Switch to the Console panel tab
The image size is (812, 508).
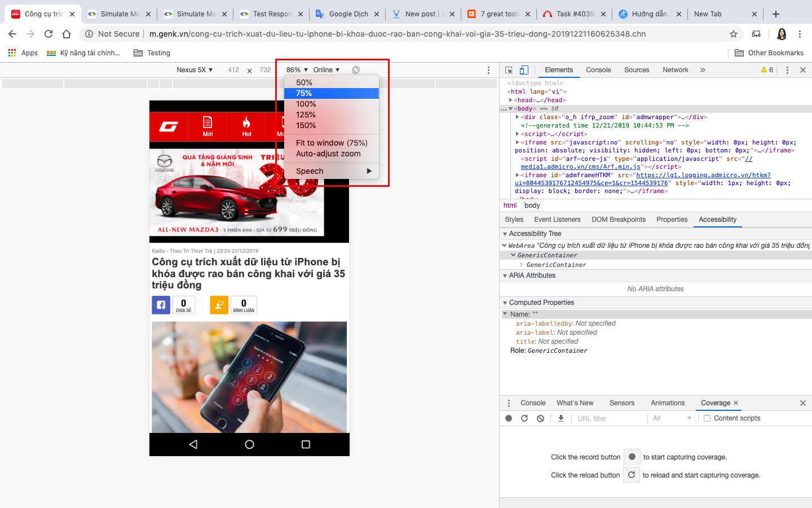[x=598, y=70]
